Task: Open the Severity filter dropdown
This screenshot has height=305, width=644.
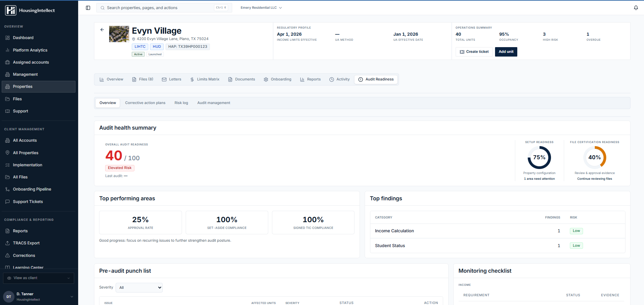Action: [x=139, y=287]
